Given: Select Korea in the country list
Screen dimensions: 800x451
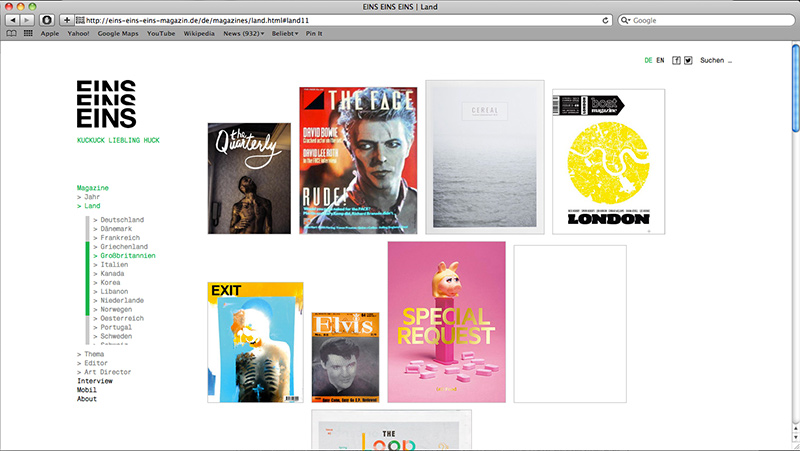Looking at the screenshot, I should pos(107,283).
